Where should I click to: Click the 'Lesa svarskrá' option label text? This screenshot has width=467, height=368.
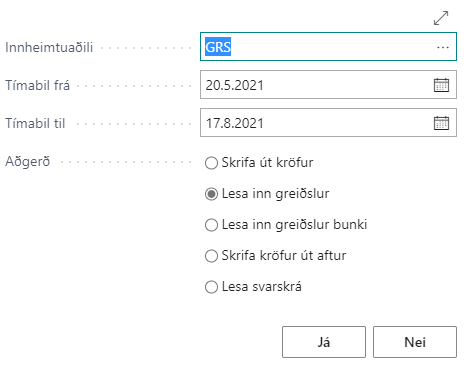(262, 287)
